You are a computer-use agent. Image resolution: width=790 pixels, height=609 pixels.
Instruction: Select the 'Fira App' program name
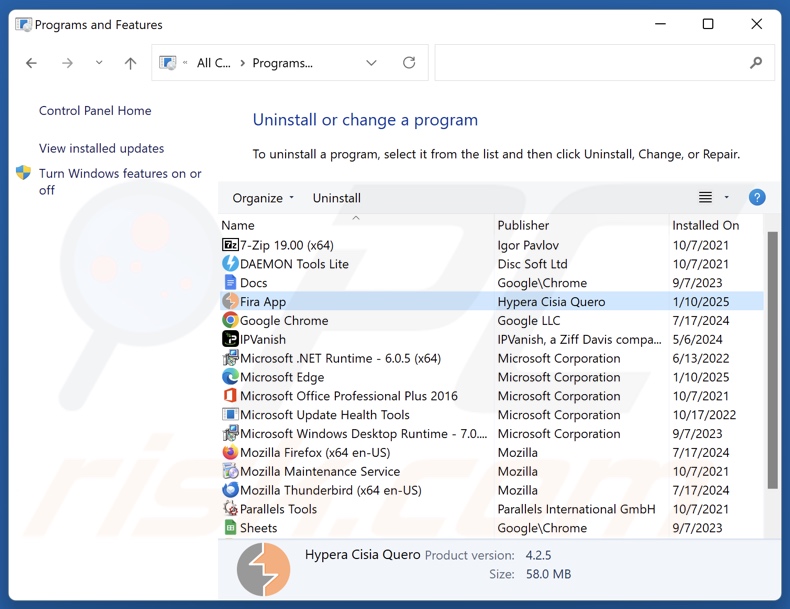[262, 301]
